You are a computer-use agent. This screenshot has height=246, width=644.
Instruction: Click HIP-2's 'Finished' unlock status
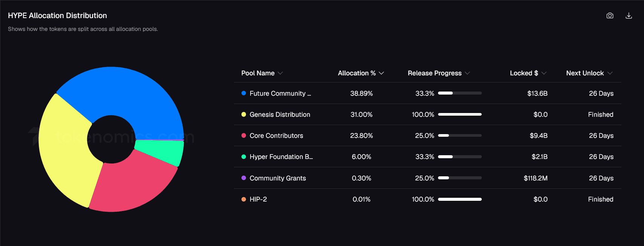point(601,199)
